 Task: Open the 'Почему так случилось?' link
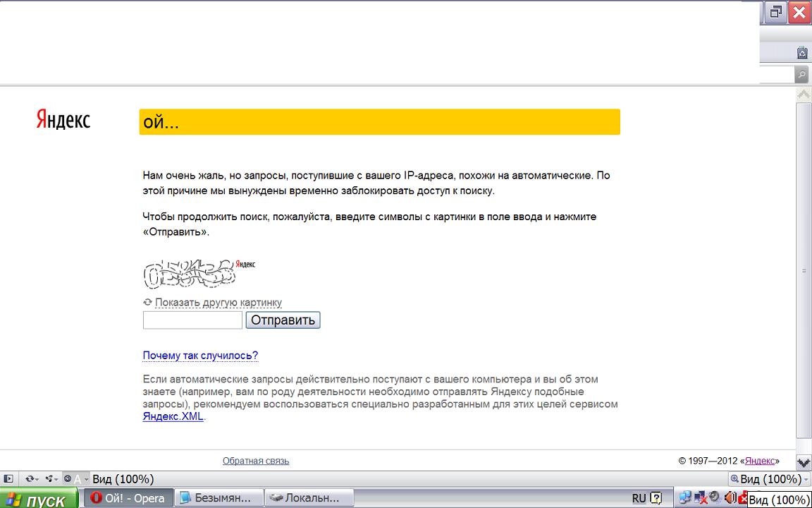(x=200, y=356)
